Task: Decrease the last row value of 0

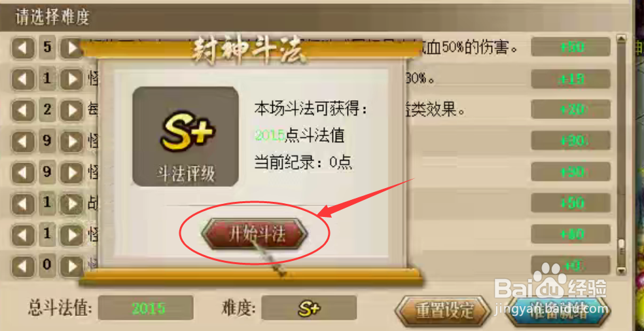Action: click(x=23, y=266)
